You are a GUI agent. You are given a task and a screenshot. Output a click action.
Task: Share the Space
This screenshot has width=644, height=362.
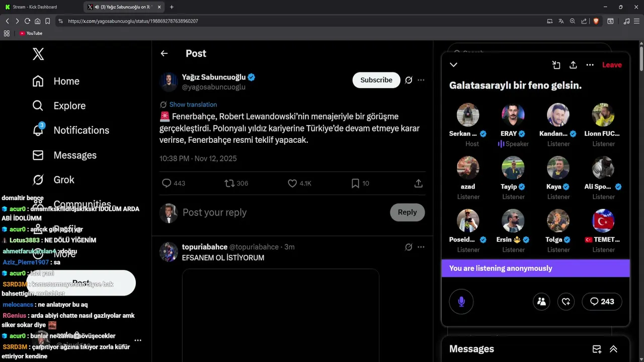click(573, 65)
